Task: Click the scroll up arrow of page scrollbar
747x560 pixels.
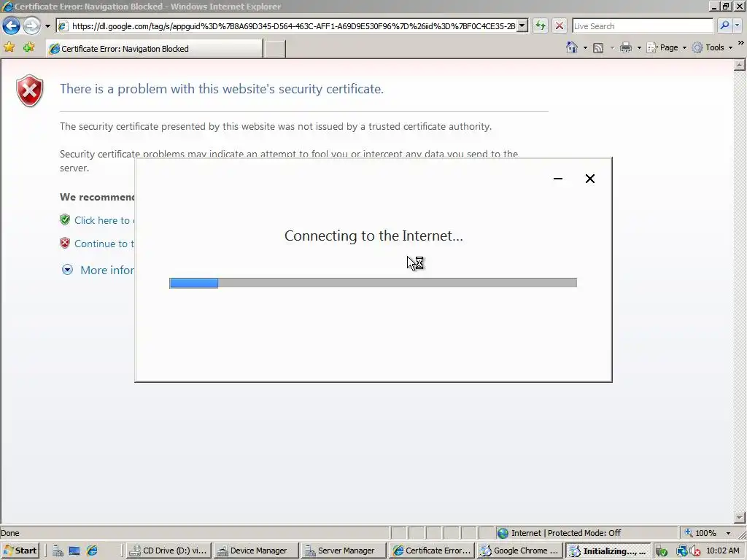Action: pyautogui.click(x=740, y=65)
